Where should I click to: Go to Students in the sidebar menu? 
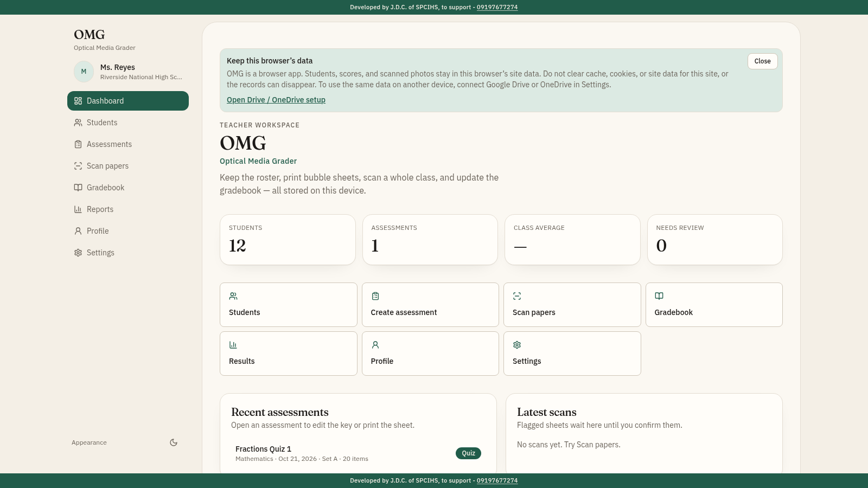128,123
